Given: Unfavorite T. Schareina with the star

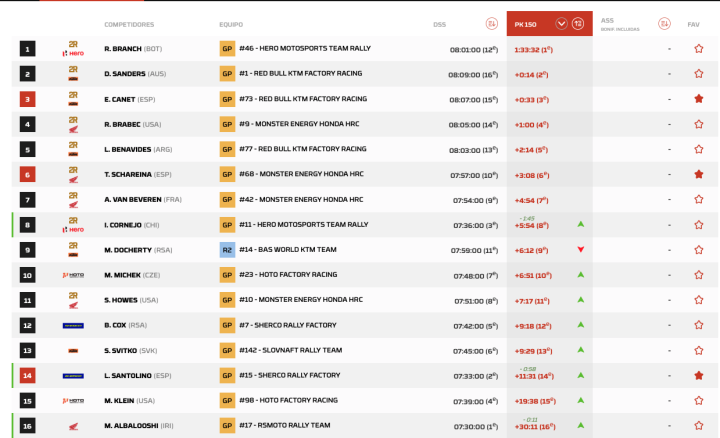Looking at the screenshot, I should [698, 174].
